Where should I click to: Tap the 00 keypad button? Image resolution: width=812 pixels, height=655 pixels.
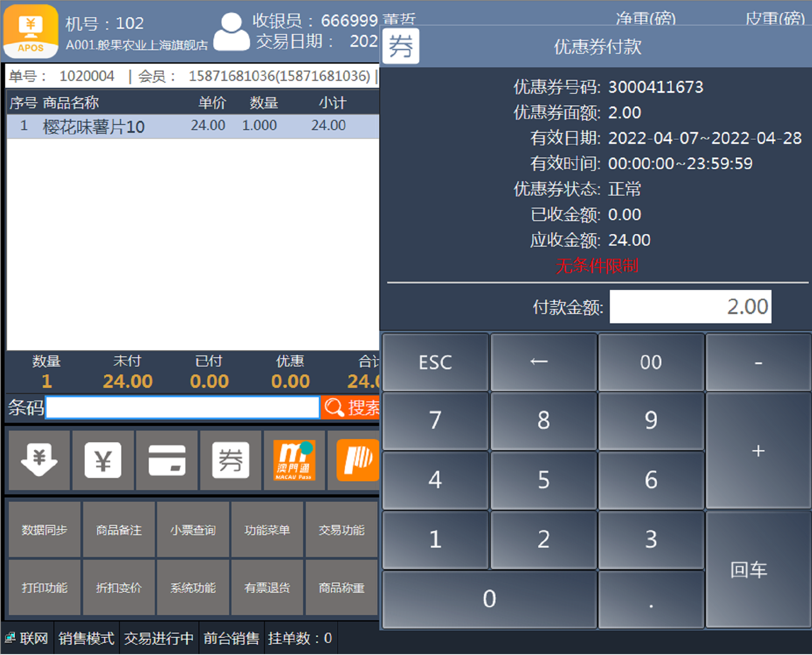pyautogui.click(x=651, y=362)
